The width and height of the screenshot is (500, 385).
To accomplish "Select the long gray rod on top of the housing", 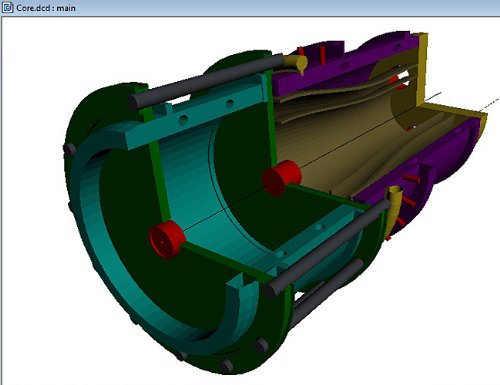I will pos(207,81).
